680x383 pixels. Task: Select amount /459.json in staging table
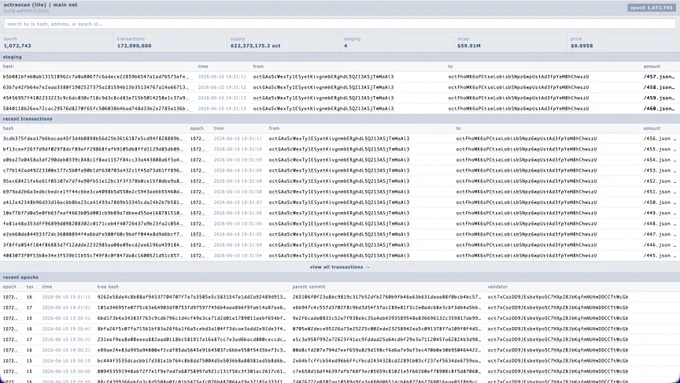point(659,98)
